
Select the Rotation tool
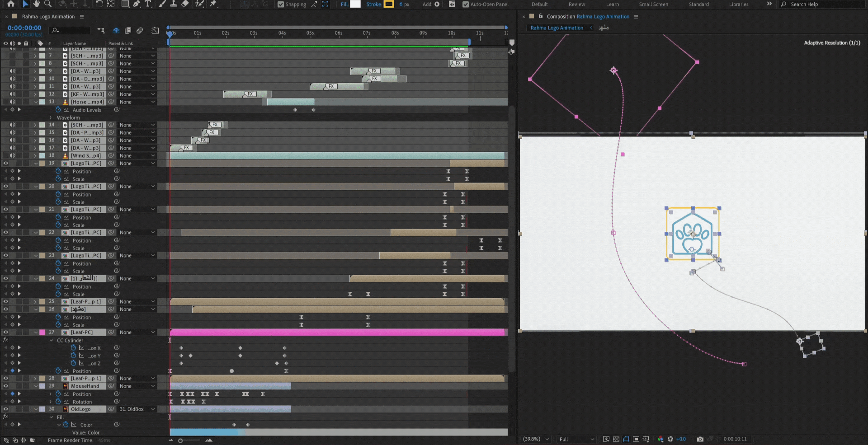point(99,4)
